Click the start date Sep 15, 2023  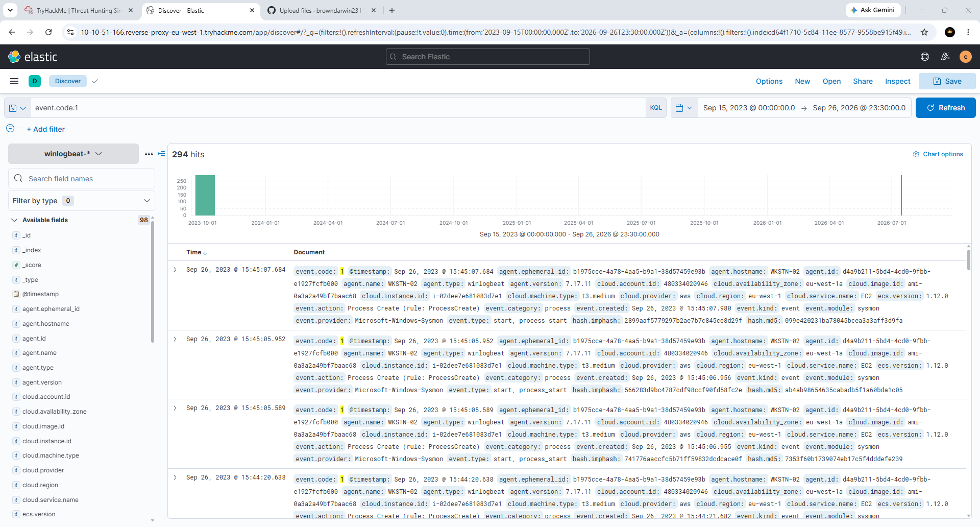point(749,108)
